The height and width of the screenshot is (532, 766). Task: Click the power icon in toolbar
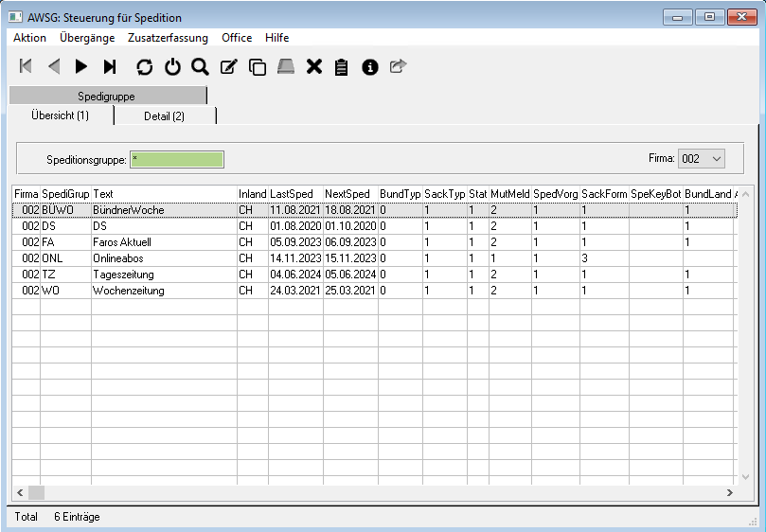(x=172, y=66)
